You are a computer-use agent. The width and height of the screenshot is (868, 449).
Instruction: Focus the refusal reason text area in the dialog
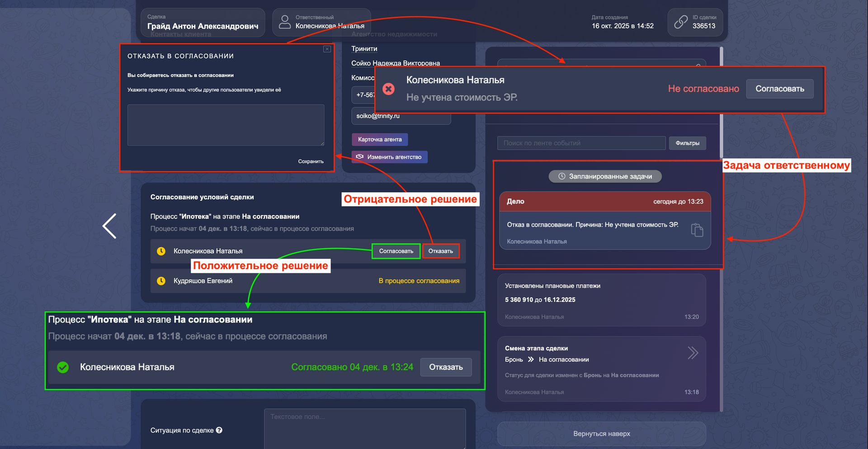pyautogui.click(x=226, y=125)
